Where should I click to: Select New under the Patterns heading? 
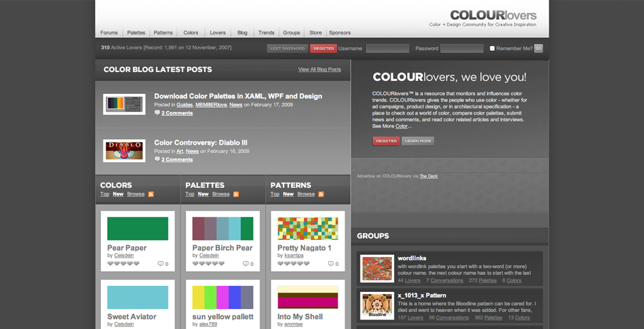tap(288, 194)
